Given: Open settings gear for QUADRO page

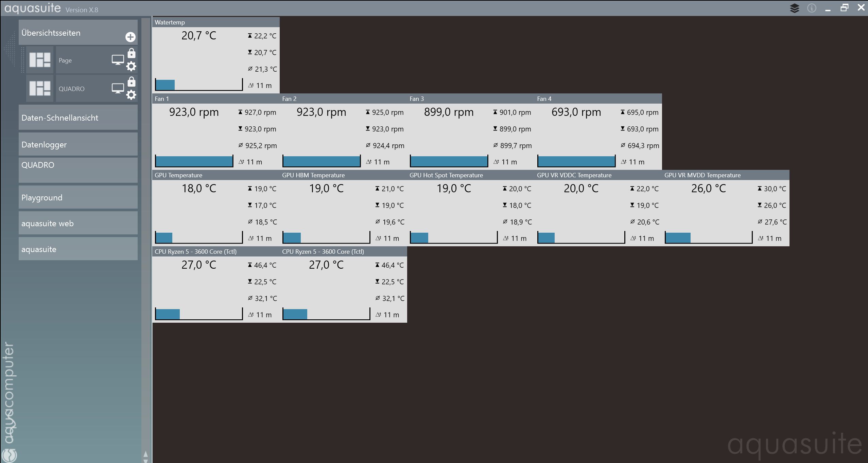Looking at the screenshot, I should 131,95.
